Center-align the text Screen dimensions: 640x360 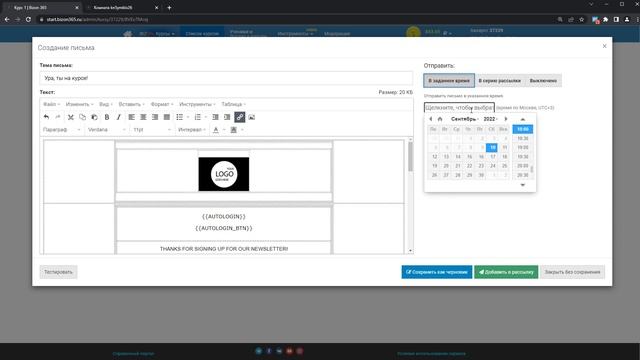point(143,117)
